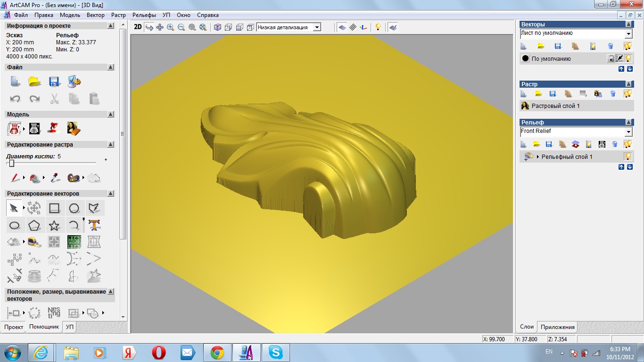Screen dimensions: 644x362
Task: Toggle all raster layers visibility double-bulb
Action: click(x=627, y=93)
